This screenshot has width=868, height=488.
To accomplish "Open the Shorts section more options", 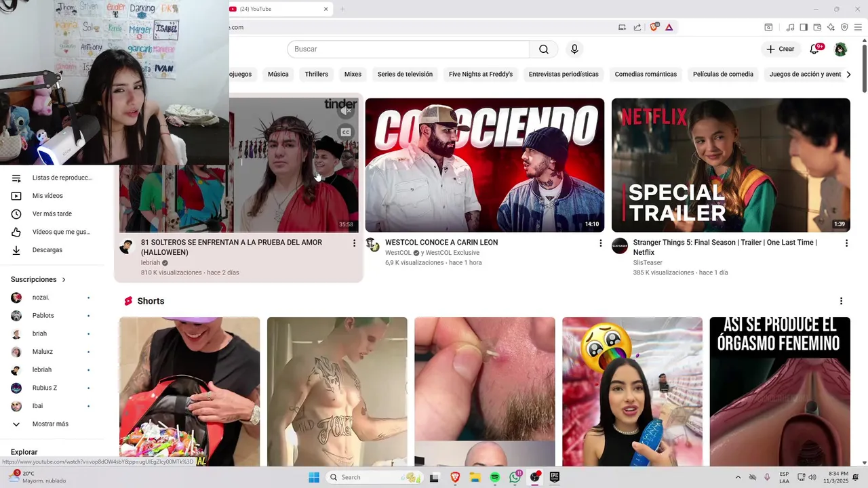I will click(841, 301).
